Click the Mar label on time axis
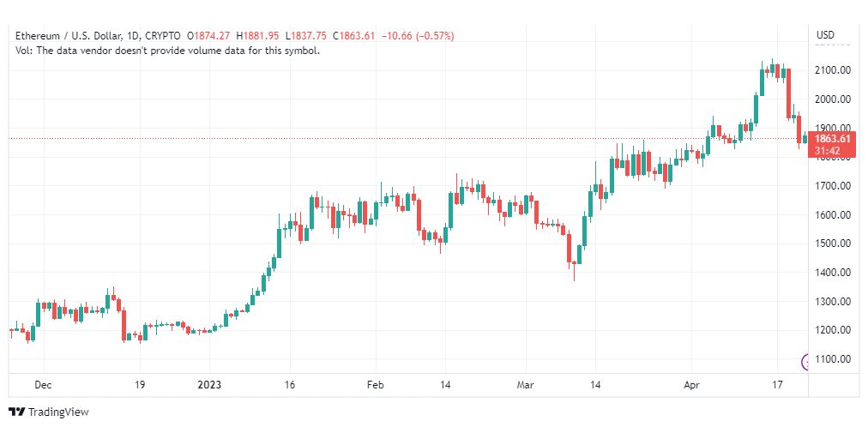Viewport: 868px width, 427px height. pyautogui.click(x=525, y=384)
